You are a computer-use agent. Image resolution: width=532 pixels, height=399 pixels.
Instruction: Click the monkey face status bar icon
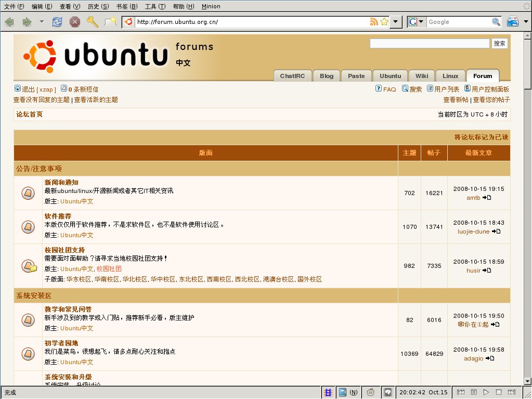(x=370, y=393)
